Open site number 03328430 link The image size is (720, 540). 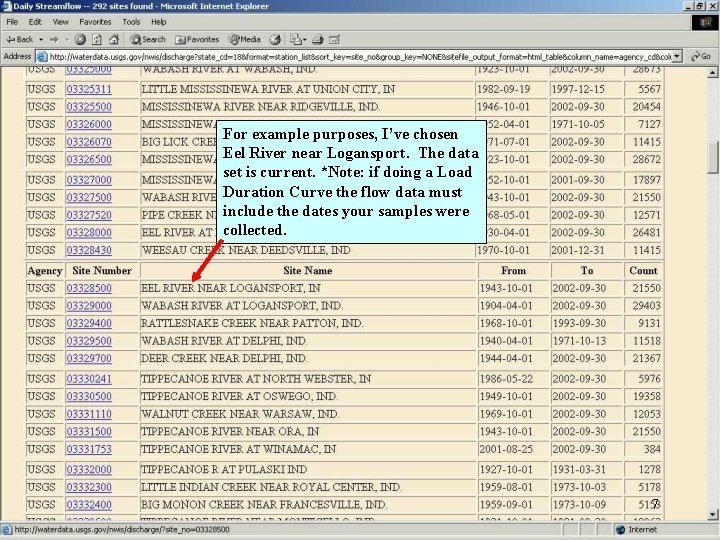[89, 250]
